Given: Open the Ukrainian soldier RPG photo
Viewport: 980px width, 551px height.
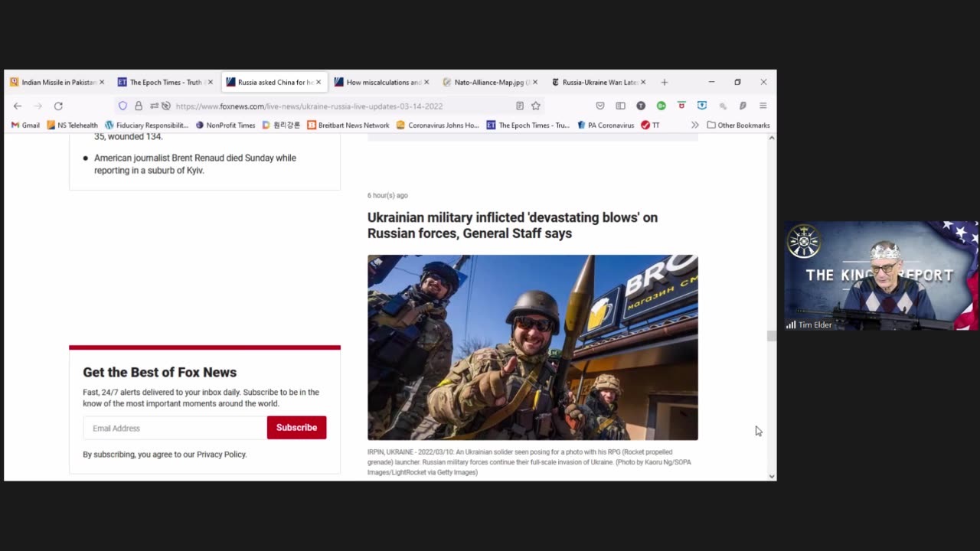Looking at the screenshot, I should pyautogui.click(x=533, y=347).
